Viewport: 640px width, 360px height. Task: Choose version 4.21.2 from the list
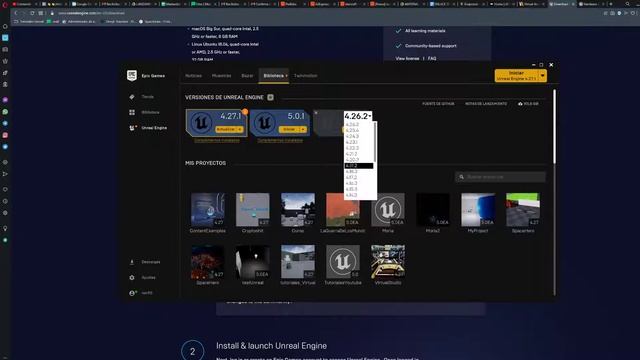coord(351,154)
